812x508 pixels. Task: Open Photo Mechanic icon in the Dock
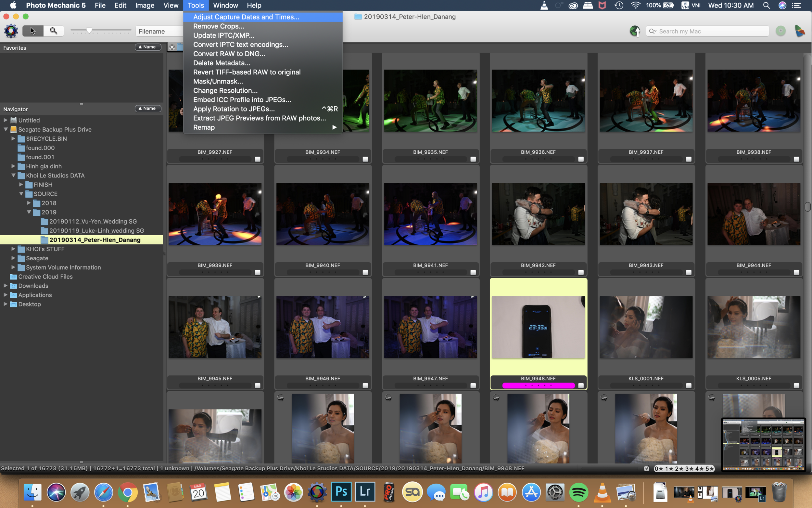[x=317, y=492]
